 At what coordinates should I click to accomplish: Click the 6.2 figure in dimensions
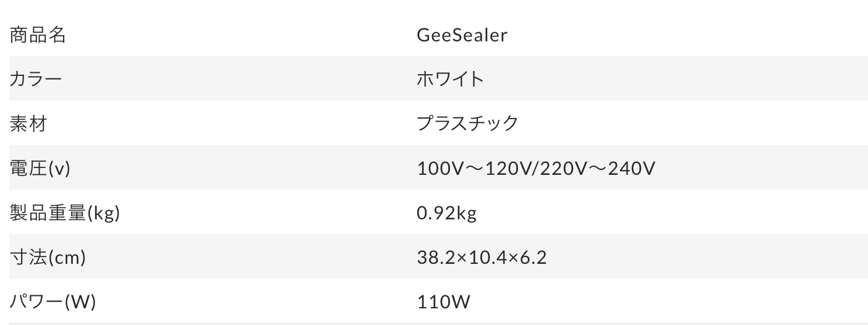point(535,257)
